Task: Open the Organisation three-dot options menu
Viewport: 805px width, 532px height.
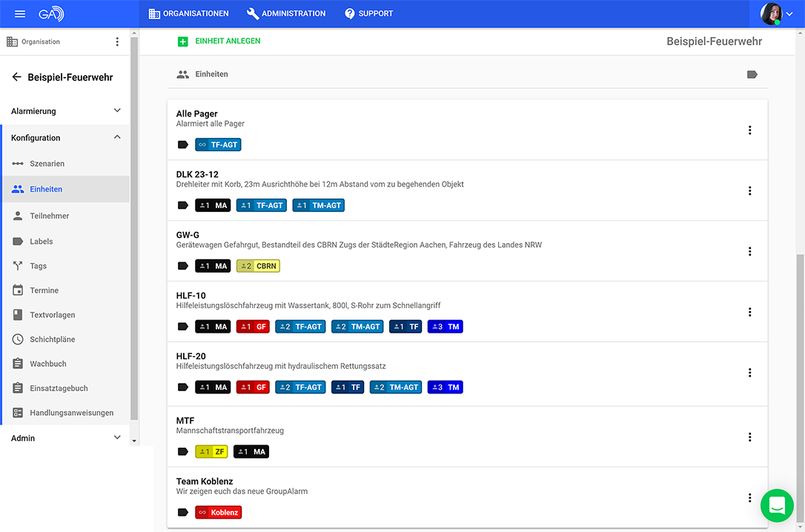Action: [x=117, y=42]
